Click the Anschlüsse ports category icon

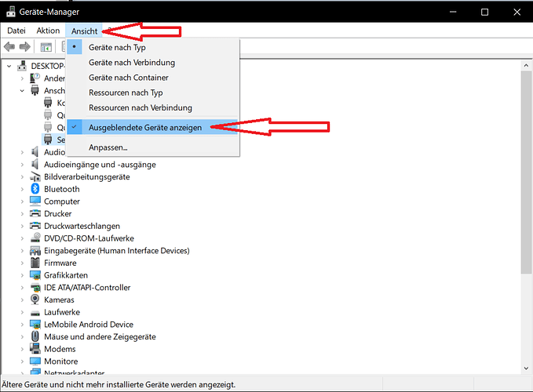click(x=35, y=90)
